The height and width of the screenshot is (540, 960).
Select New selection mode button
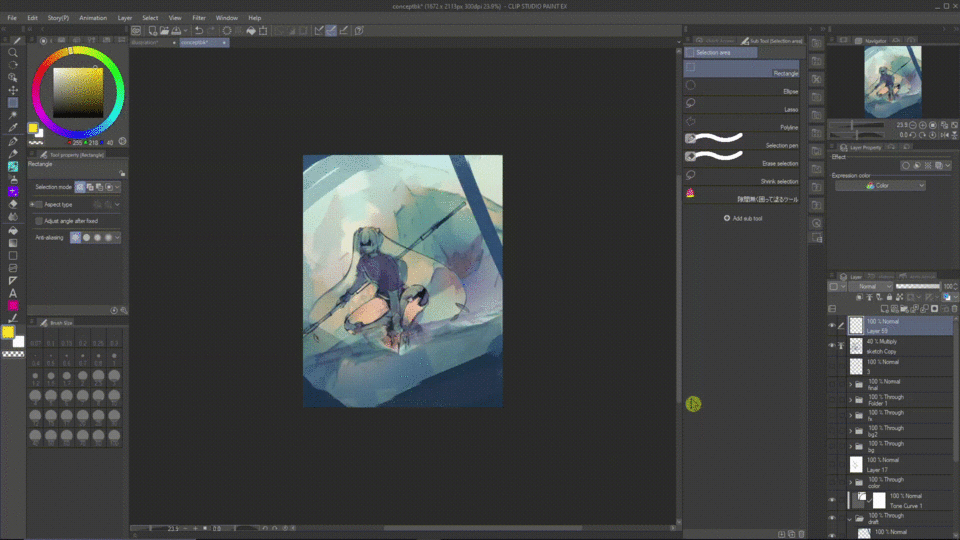tap(80, 187)
